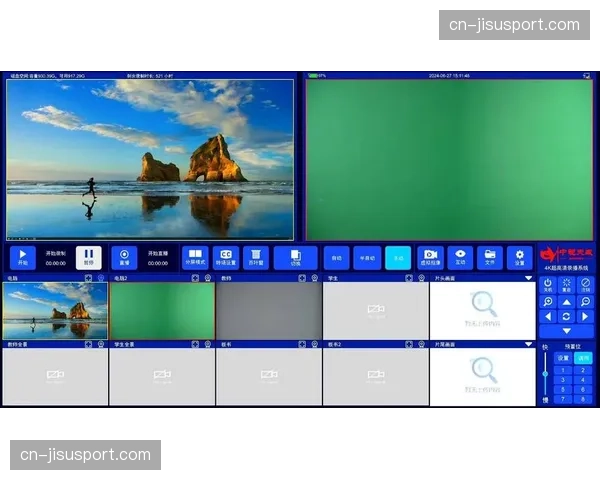Open the 分屏模式 split-screen layout
Image resolution: width=600 pixels, height=480 pixels.
click(x=195, y=257)
